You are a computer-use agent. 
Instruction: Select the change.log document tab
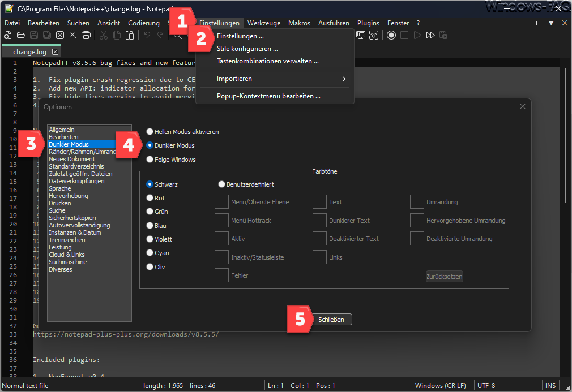31,51
